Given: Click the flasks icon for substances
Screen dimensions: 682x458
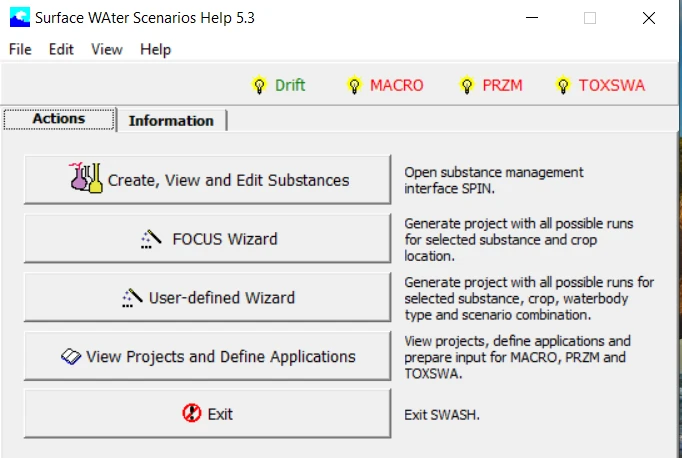Looking at the screenshot, I should (x=87, y=179).
